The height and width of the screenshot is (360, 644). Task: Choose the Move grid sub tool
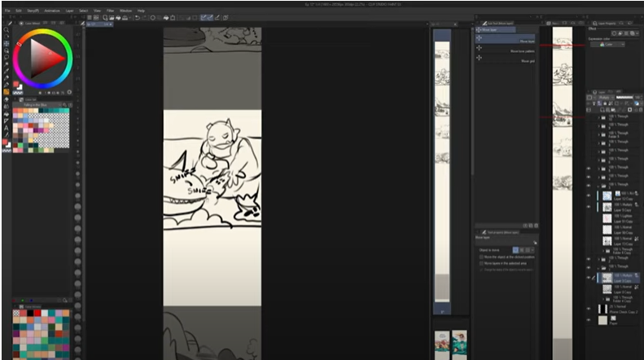pos(505,60)
